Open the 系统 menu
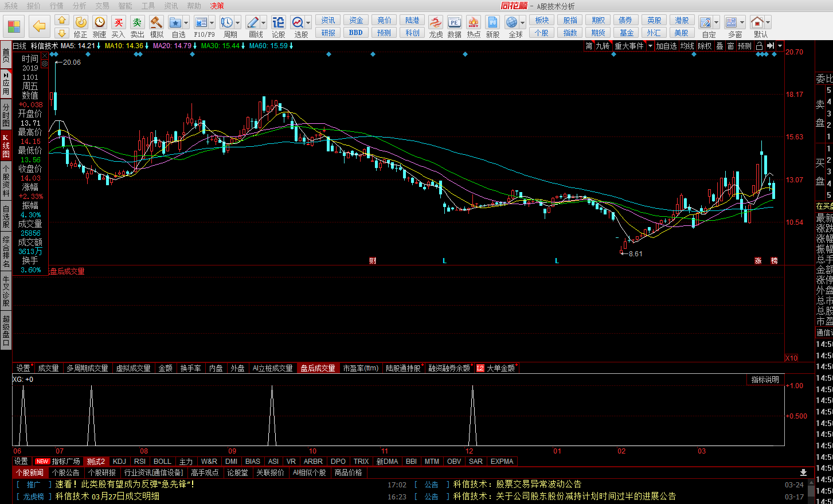The height and width of the screenshot is (504, 833). 11,6
